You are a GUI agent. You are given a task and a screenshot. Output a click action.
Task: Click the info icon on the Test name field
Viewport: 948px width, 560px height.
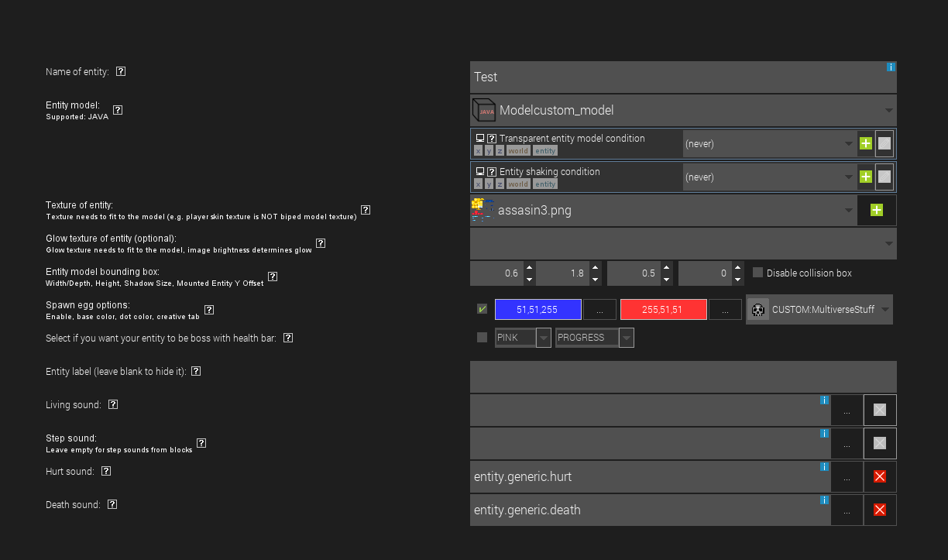pyautogui.click(x=891, y=67)
